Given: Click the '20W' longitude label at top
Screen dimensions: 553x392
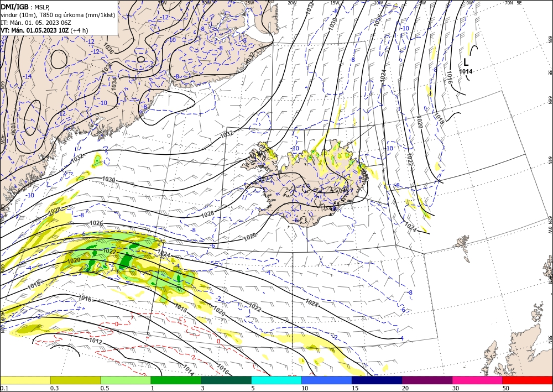Looking at the screenshot, I should coord(292,3).
